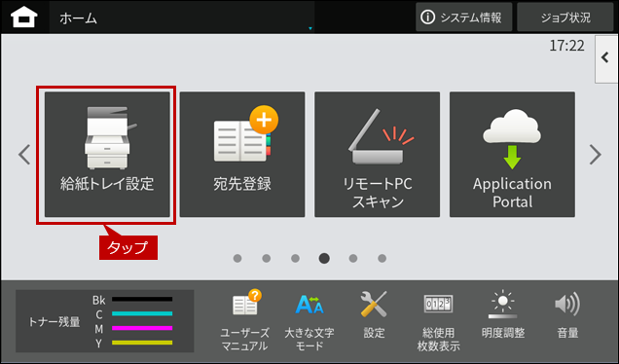Jump to second page indicator dot
Viewport: 619px width, 364px height.
tap(267, 258)
